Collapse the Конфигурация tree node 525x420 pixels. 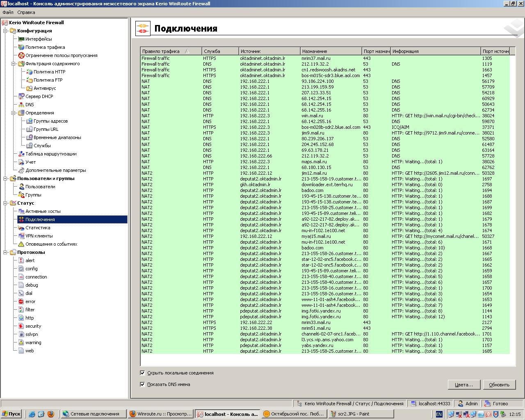click(x=6, y=31)
